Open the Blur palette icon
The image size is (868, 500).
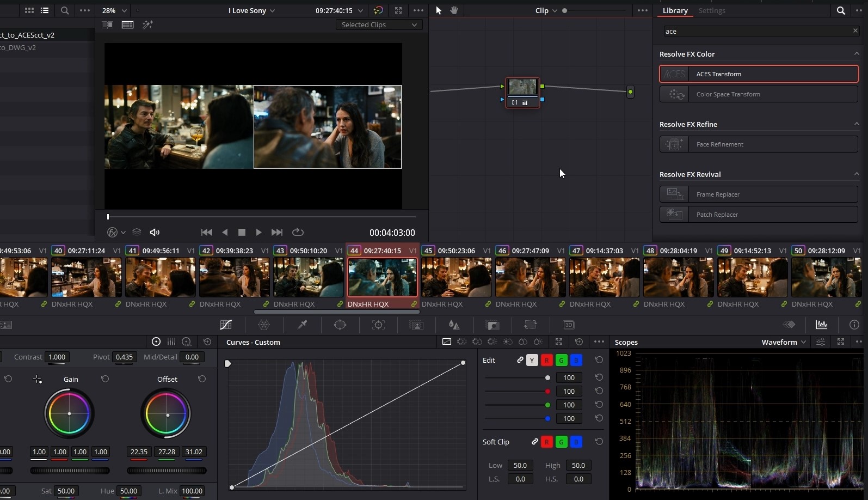pos(454,325)
